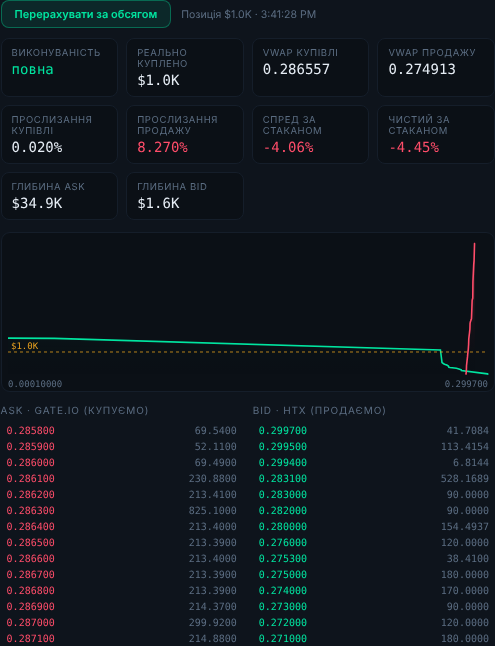Viewport: 495px width, 646px height.
Task: Select VWAP купівлі value 0.286557
Action: pyautogui.click(x=296, y=69)
